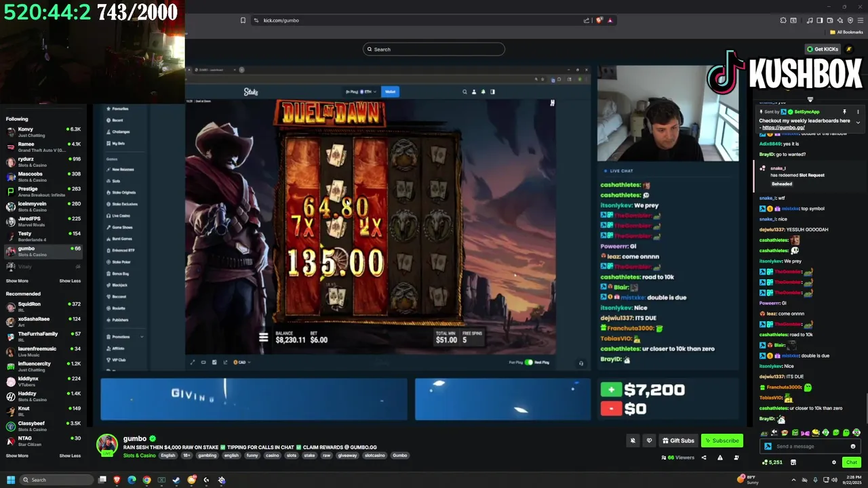Open Konvy channel in Following list
The image size is (868, 488).
[42, 131]
